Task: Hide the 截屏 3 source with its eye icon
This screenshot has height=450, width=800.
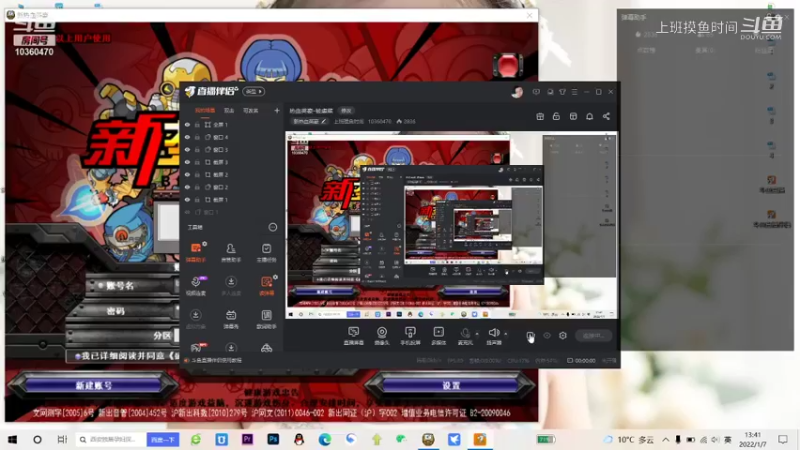Action: coord(187,162)
